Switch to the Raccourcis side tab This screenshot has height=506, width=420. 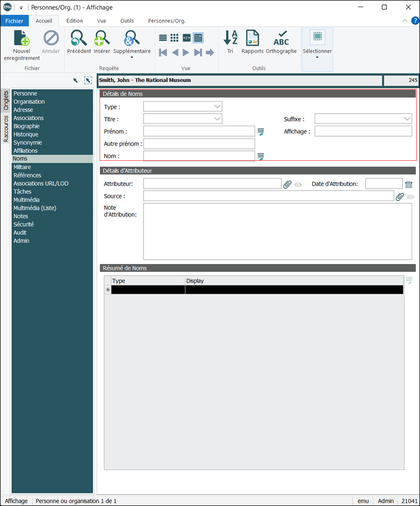point(6,129)
